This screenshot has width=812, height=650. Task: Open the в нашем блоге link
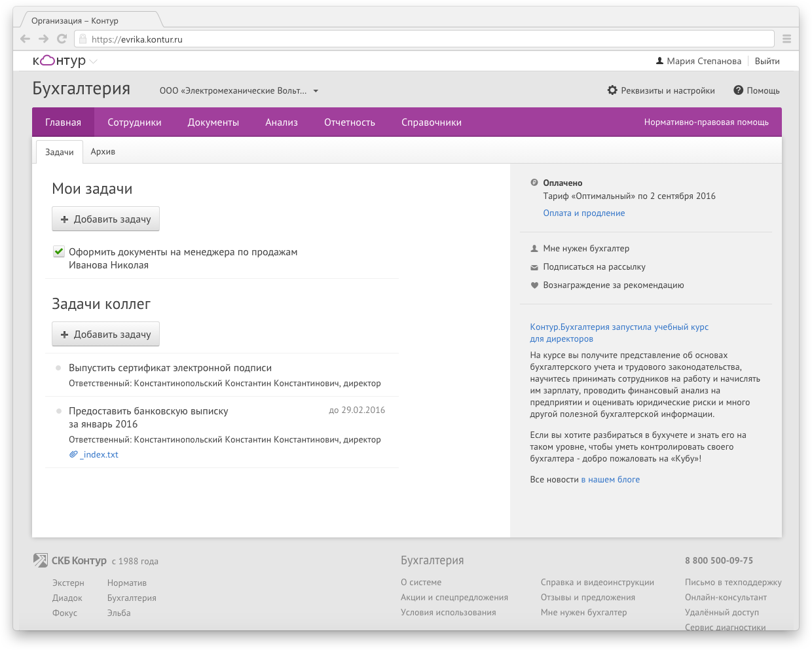click(x=610, y=480)
